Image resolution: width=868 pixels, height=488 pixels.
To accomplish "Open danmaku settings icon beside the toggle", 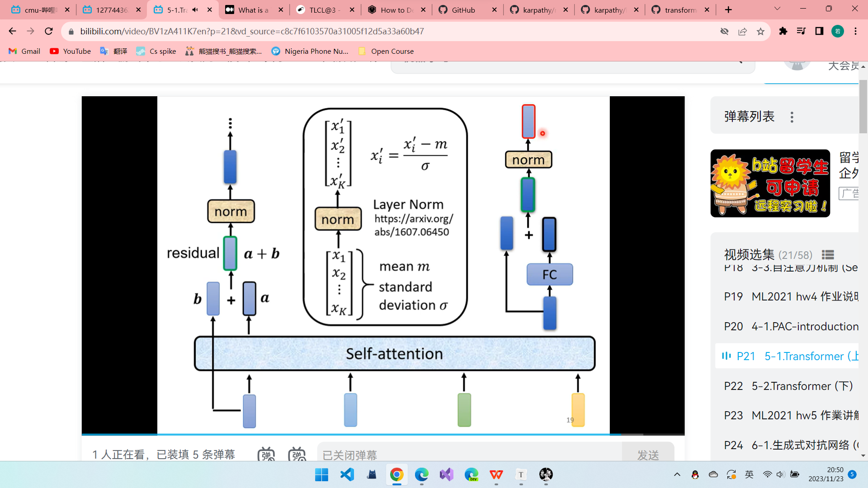I will [x=297, y=455].
